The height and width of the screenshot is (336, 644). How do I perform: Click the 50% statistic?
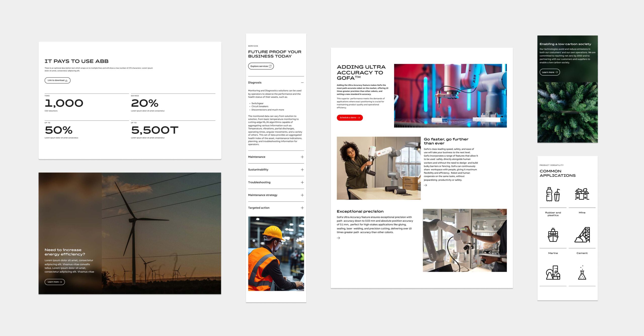(x=59, y=130)
